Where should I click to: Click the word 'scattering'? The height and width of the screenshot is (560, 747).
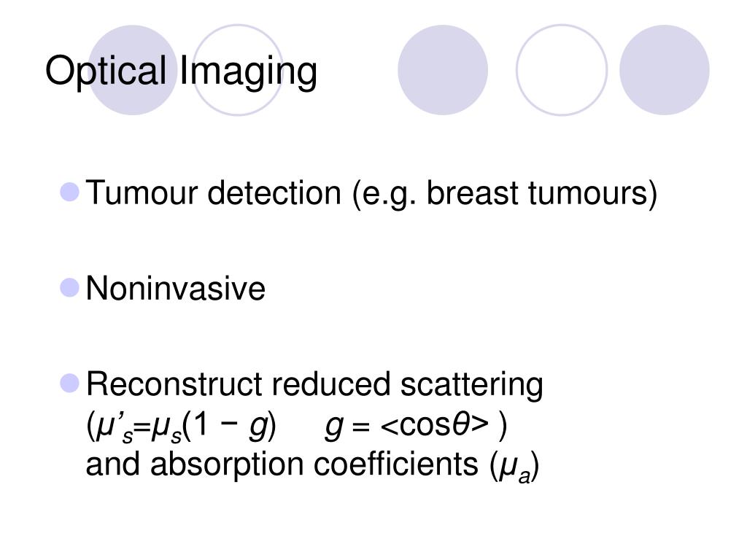click(x=472, y=385)
